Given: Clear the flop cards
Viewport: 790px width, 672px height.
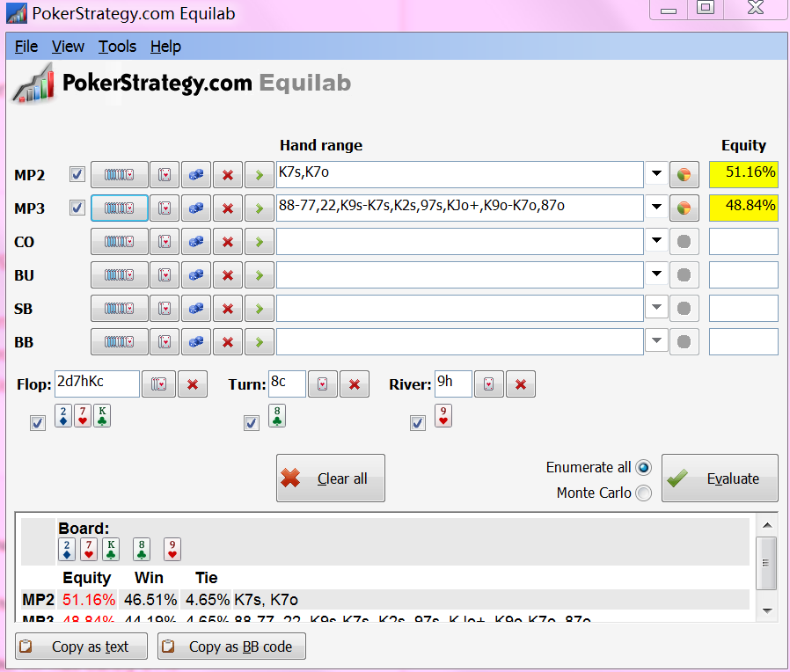Looking at the screenshot, I should [193, 384].
